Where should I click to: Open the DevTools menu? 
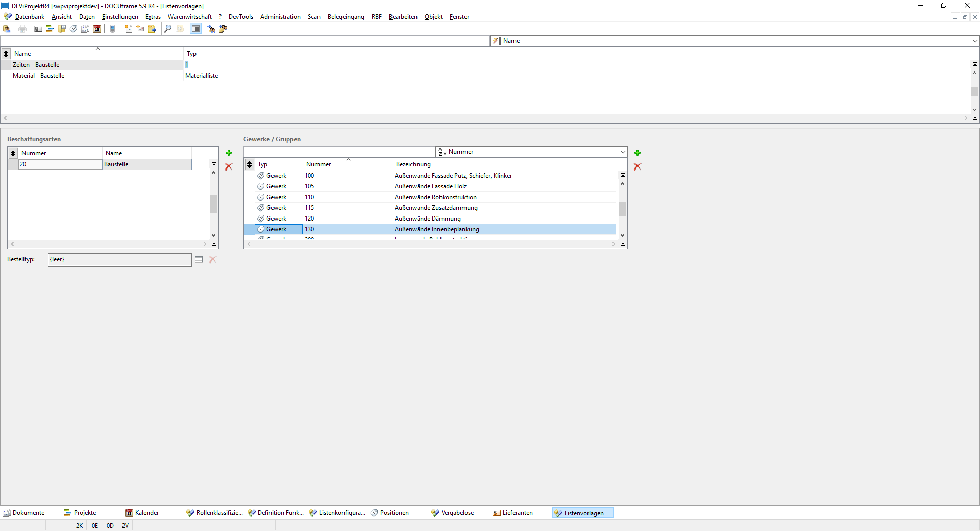pyautogui.click(x=241, y=17)
